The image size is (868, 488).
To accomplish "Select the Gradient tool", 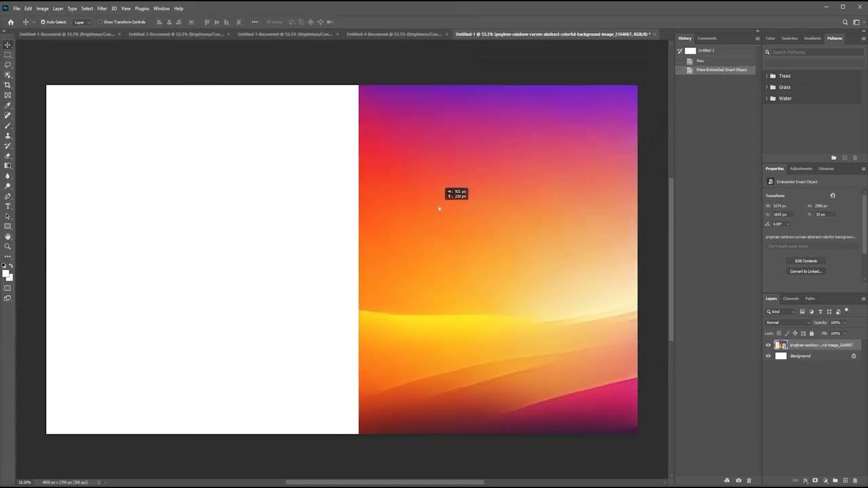I will (x=7, y=165).
